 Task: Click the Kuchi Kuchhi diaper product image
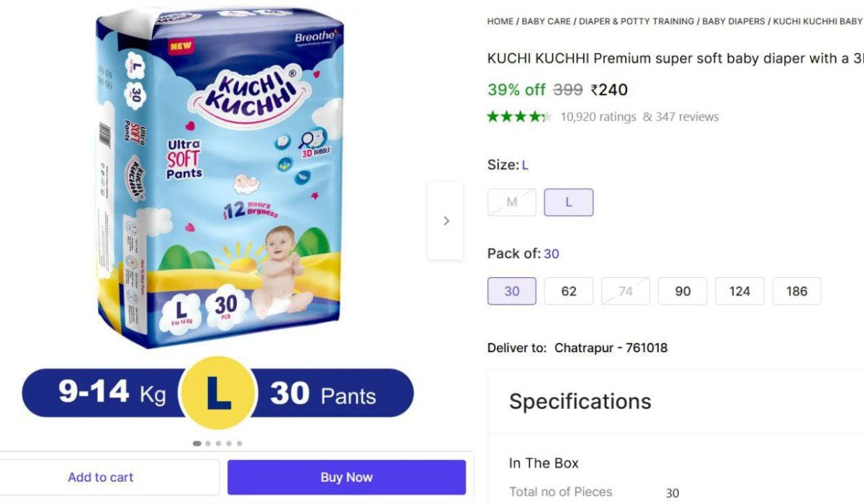(220, 180)
